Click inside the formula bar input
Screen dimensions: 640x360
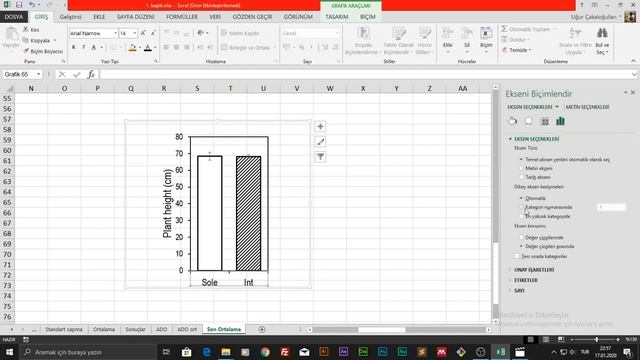(366, 74)
